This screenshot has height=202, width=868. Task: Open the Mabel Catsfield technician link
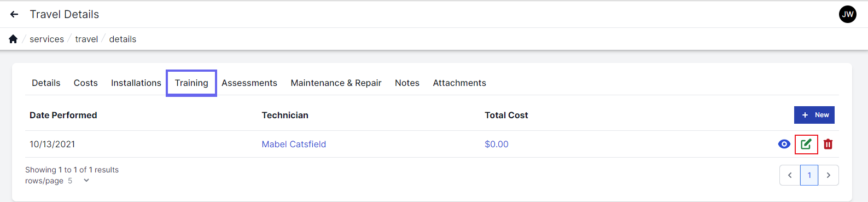(294, 144)
